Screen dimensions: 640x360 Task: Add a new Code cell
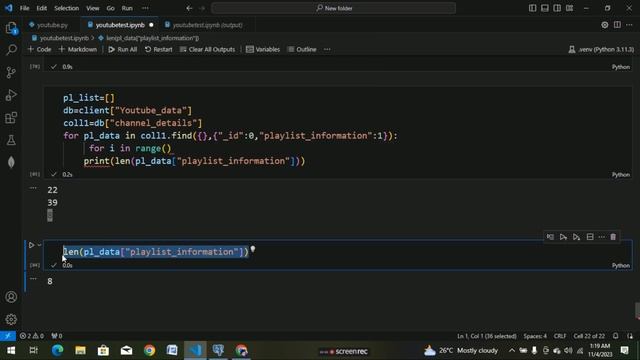pyautogui.click(x=39, y=49)
